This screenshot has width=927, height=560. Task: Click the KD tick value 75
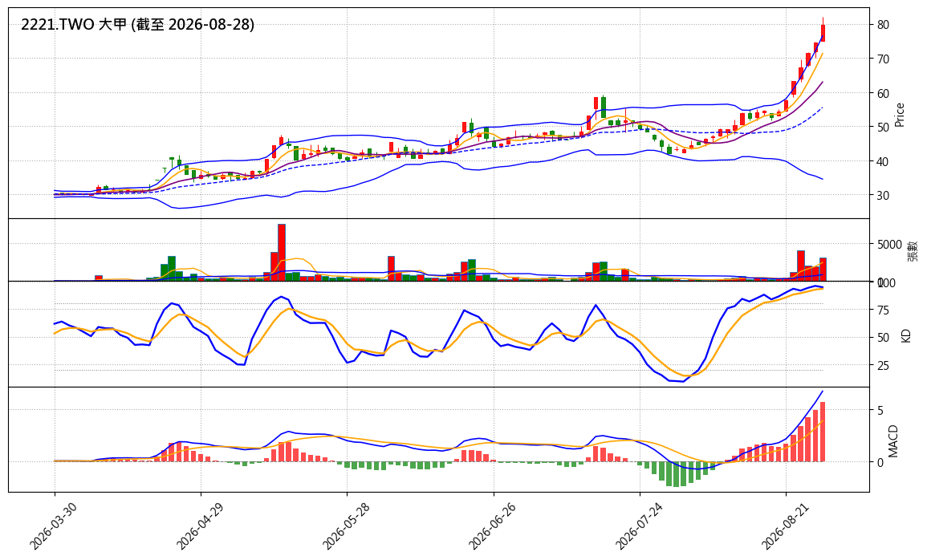point(884,310)
